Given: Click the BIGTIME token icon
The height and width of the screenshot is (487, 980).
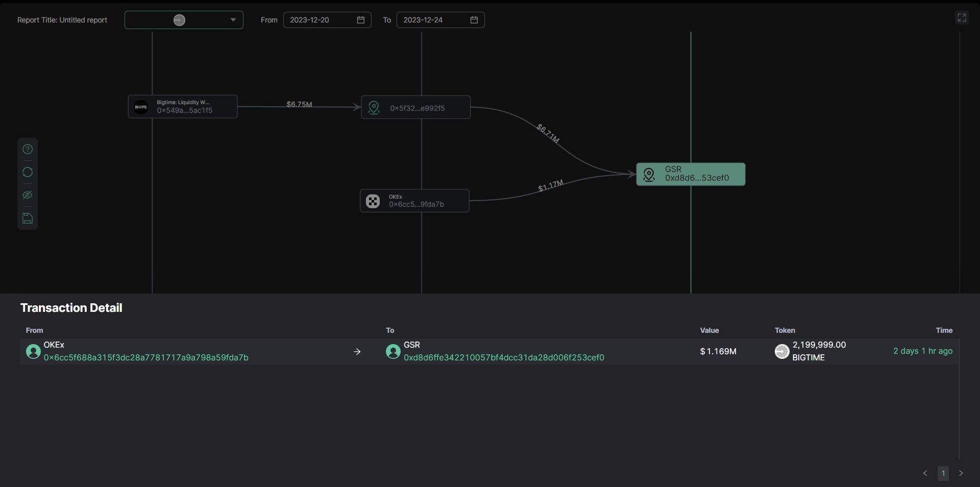Looking at the screenshot, I should 782,351.
